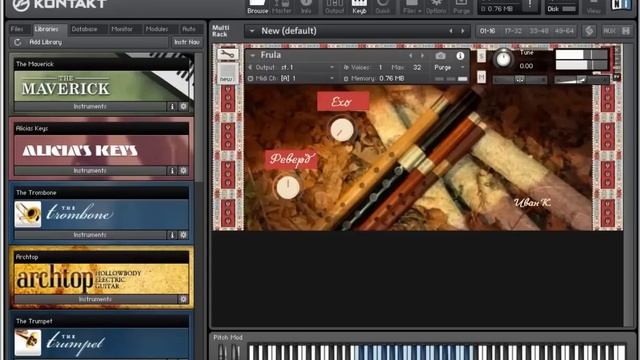Open the Options gear in the toolbar
The image size is (640, 360).
point(436,7)
